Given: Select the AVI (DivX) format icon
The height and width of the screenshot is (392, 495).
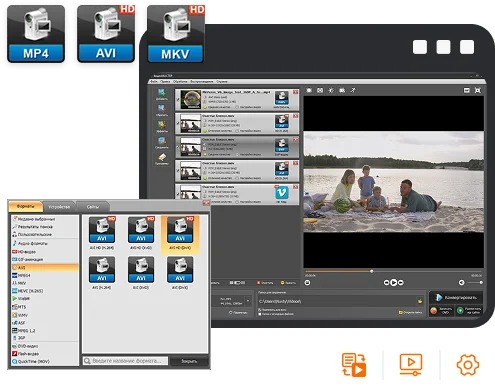Looking at the screenshot, I should point(180,270).
